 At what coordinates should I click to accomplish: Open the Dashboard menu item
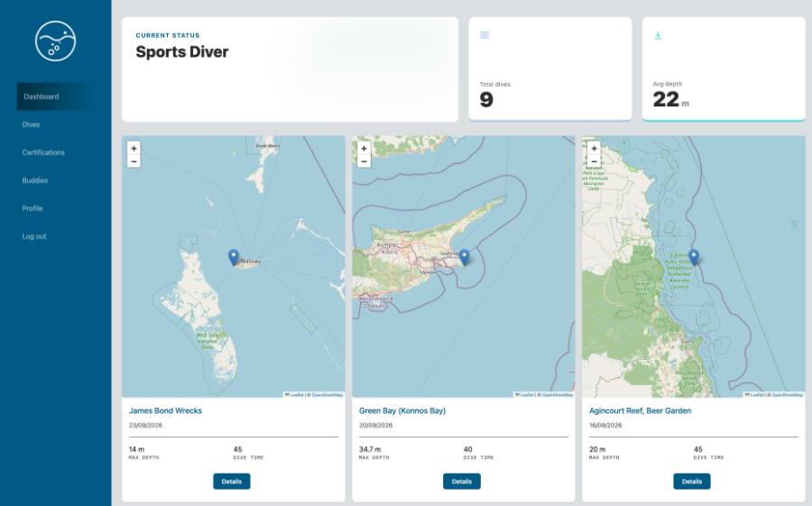(x=55, y=97)
